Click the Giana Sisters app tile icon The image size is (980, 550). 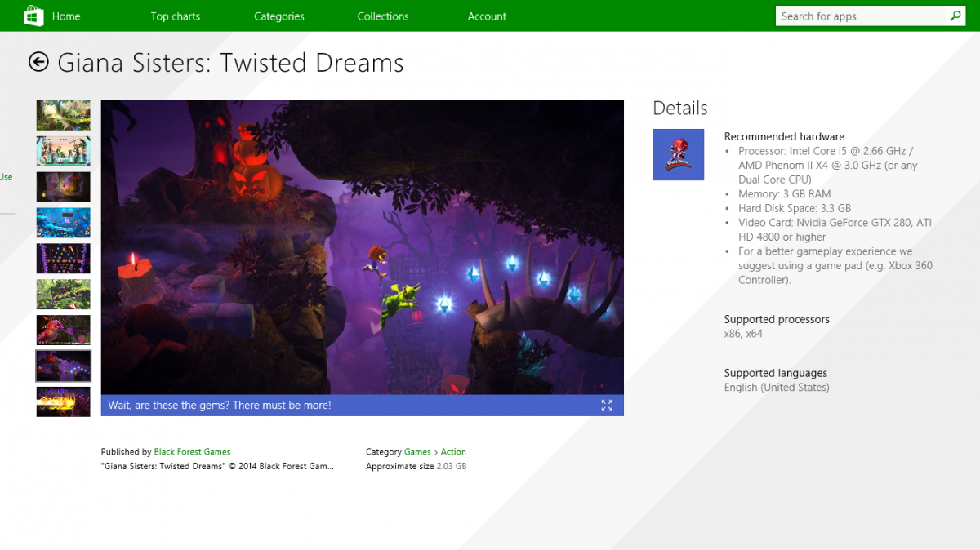(678, 155)
